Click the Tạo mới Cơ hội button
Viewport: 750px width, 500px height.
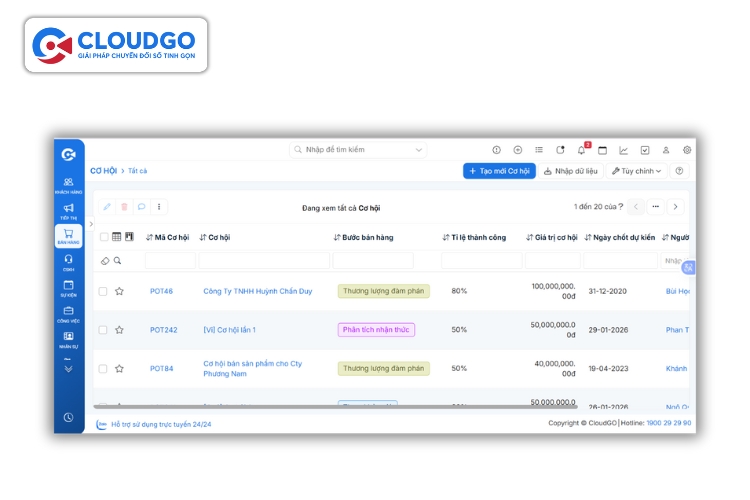(499, 171)
